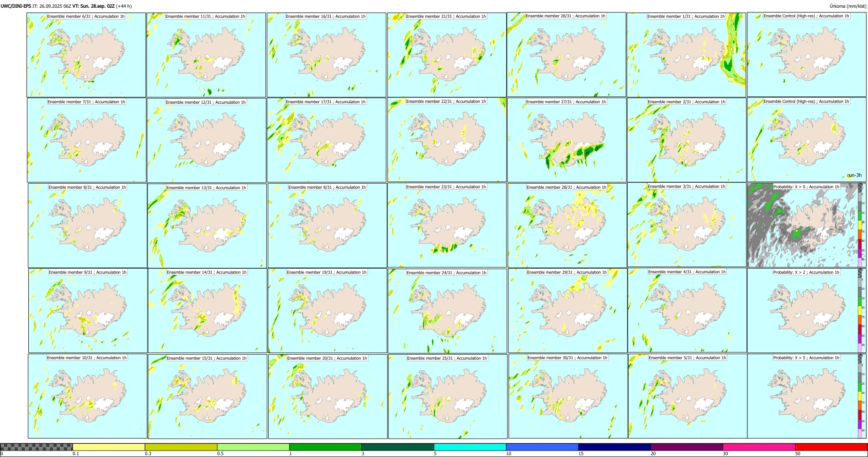
Task: Pick the bright blue 10–15 legend swatch
Action: 542,447
